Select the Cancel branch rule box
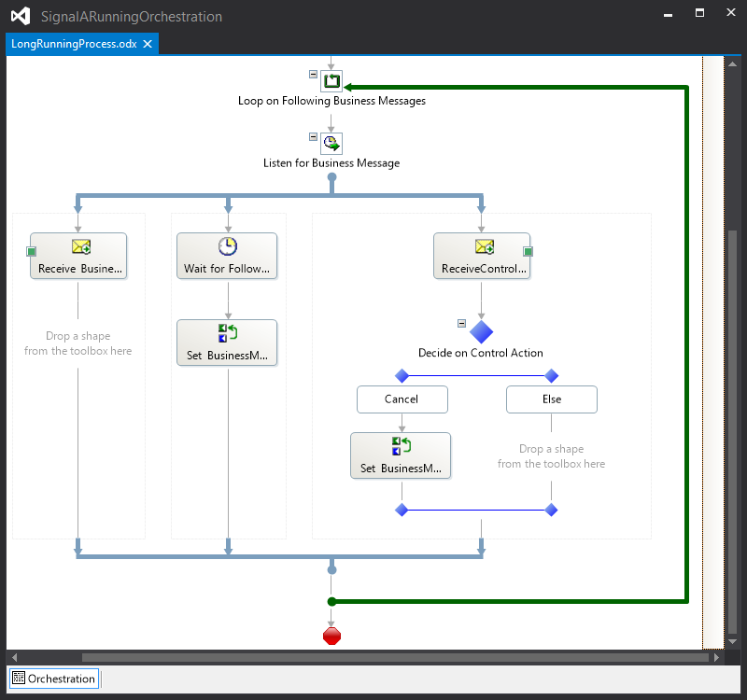This screenshot has width=747, height=700. point(402,399)
